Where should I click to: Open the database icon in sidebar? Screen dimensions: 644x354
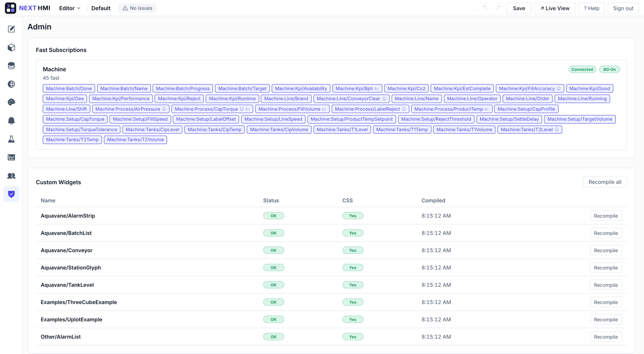coord(11,66)
